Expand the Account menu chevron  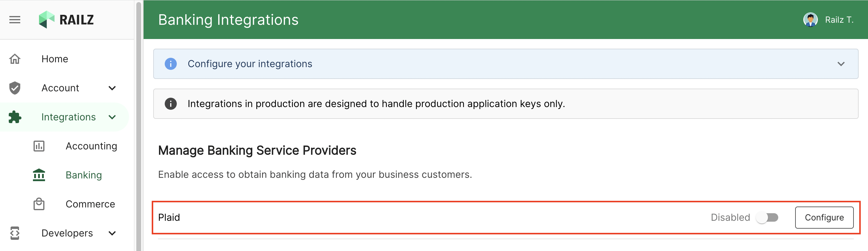coord(112,88)
